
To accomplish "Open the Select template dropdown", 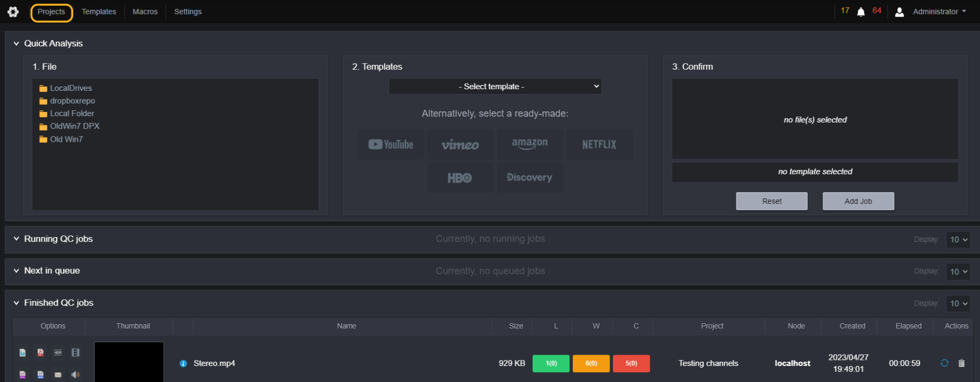I will pos(495,87).
